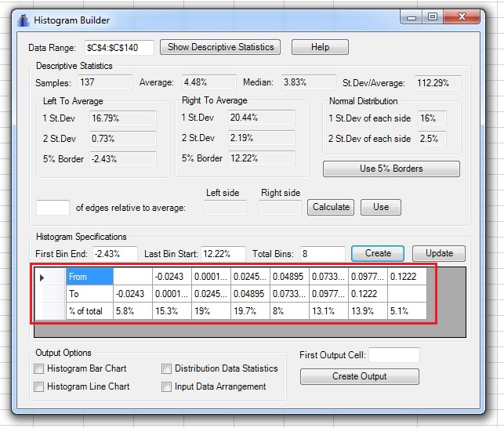Click the 0.1222 cell in the From row
This screenshot has height=428, width=504.
[408, 277]
